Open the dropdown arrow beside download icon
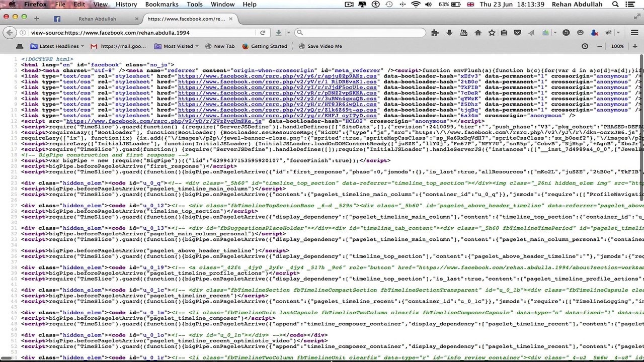Screen dimensions: 644x362 tap(288, 33)
